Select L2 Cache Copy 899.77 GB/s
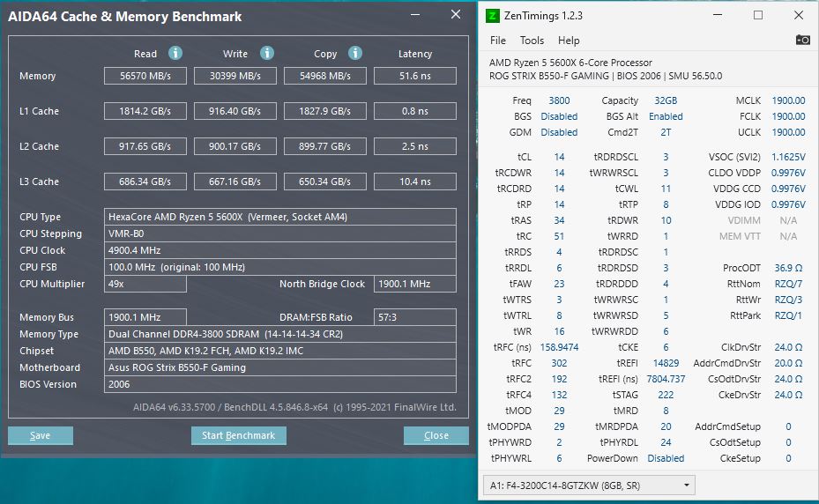This screenshot has height=504, width=819. [325, 146]
